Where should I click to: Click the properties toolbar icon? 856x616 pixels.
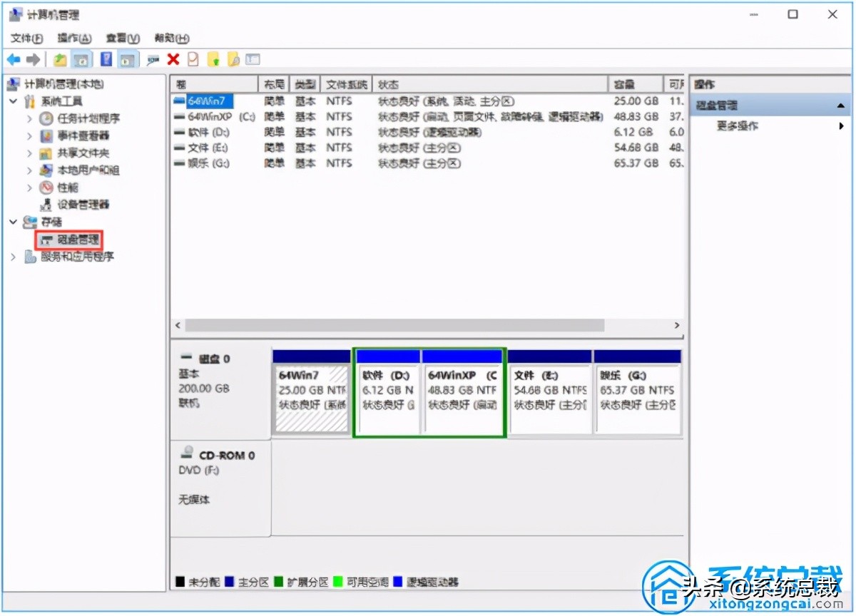(x=193, y=59)
